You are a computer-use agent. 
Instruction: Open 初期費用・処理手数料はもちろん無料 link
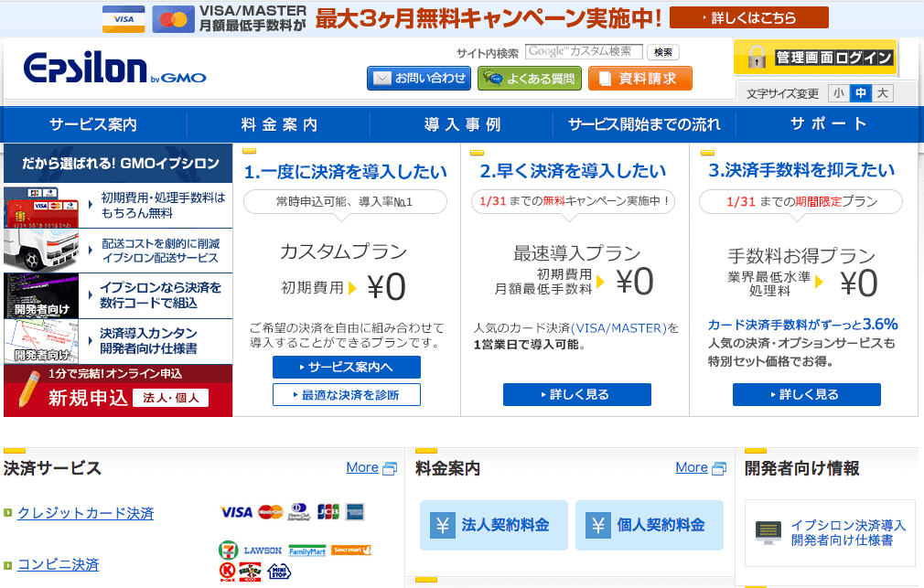click(163, 205)
